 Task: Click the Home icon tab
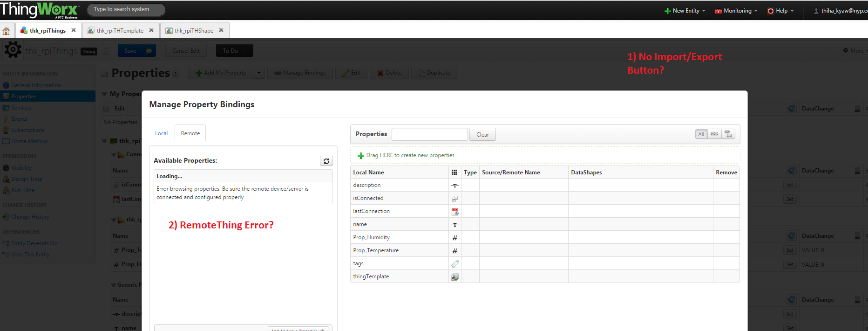[6, 31]
